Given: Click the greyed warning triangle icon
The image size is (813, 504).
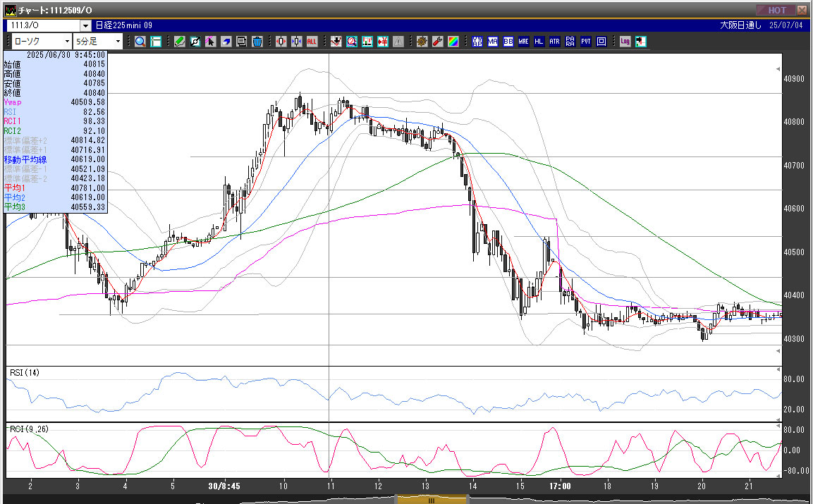Looking at the screenshot, I should 398,42.
